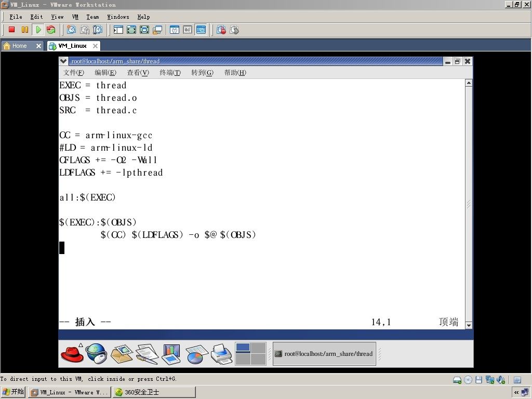532x399 pixels.
Task: Click the 'LDFLAGS += -lpthread' line
Action: pos(111,172)
